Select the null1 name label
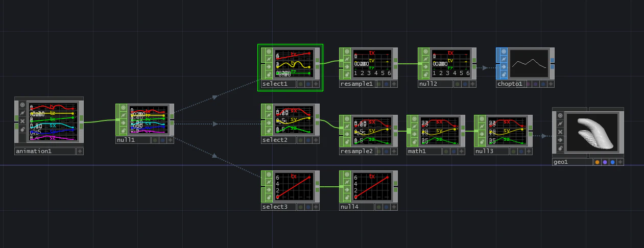Viewport: 644px width, 248px height. (x=133, y=140)
